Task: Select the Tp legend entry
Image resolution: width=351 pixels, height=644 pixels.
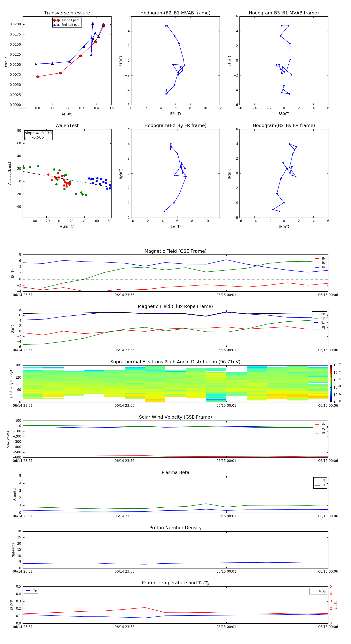Action: click(x=31, y=591)
